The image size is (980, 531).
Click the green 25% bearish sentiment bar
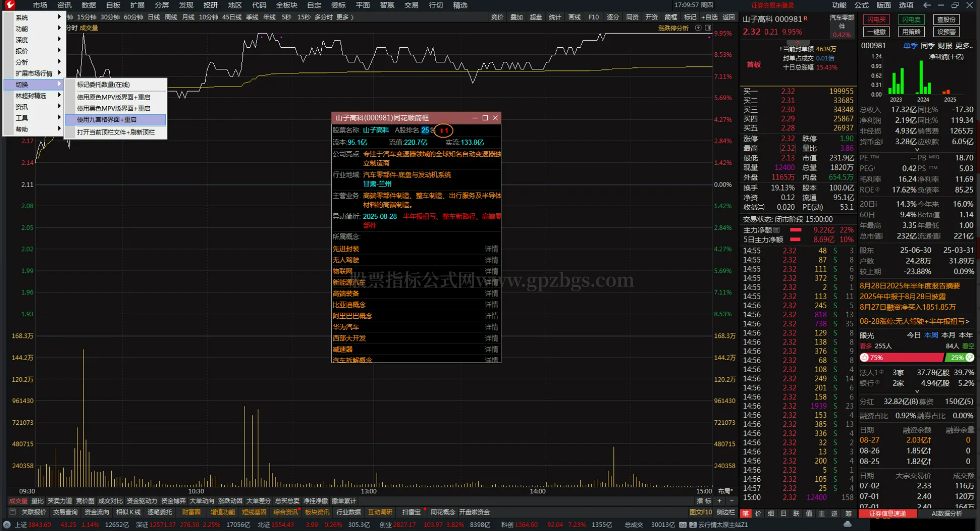[x=959, y=358]
